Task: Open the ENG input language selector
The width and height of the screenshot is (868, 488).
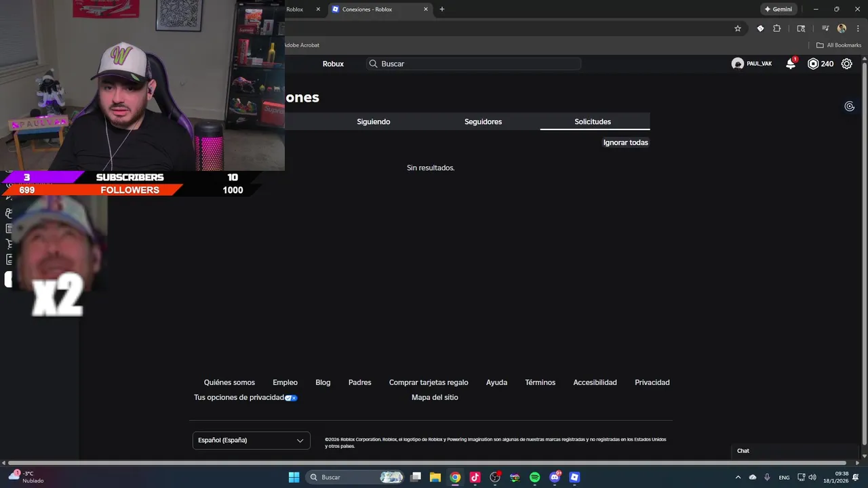Action: tap(784, 477)
